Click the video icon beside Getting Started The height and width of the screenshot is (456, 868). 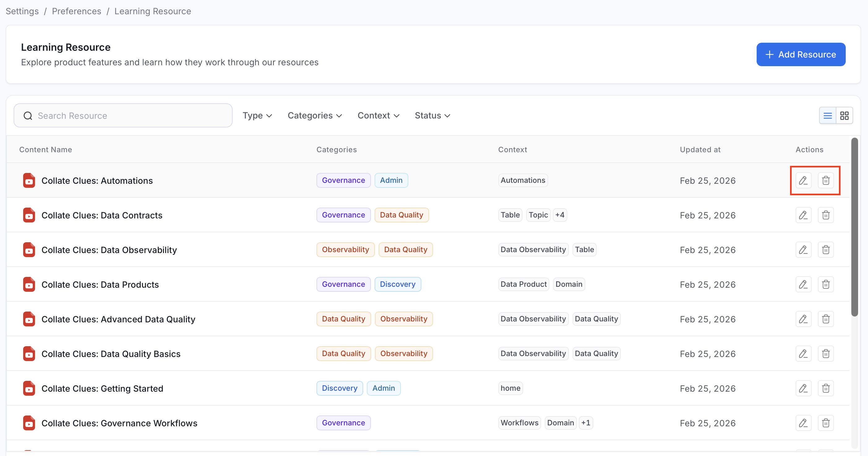tap(29, 389)
